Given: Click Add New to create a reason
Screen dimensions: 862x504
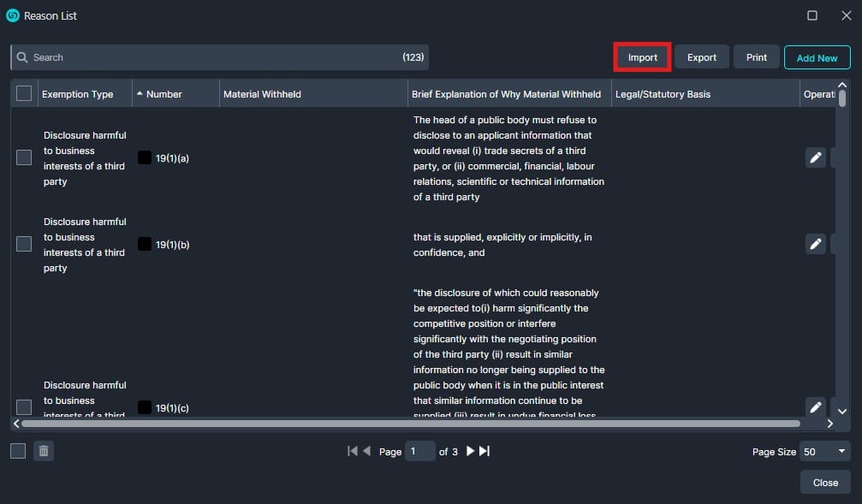Looking at the screenshot, I should 817,57.
